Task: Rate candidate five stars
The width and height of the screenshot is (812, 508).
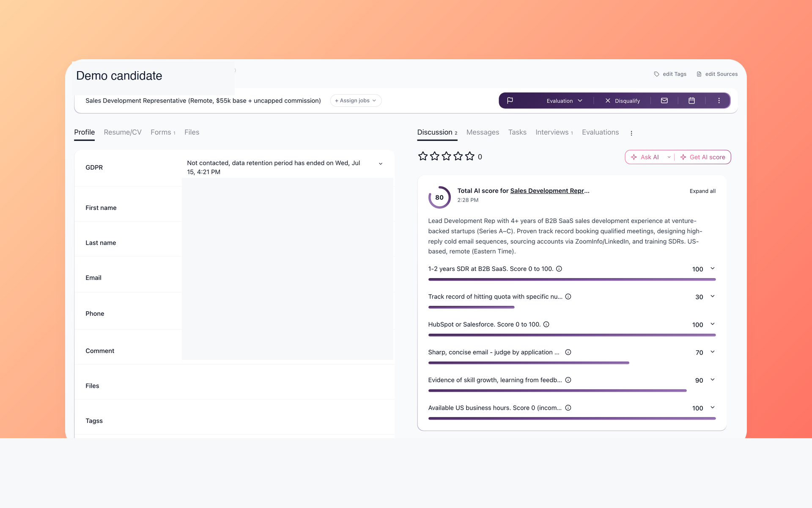Action: click(470, 157)
